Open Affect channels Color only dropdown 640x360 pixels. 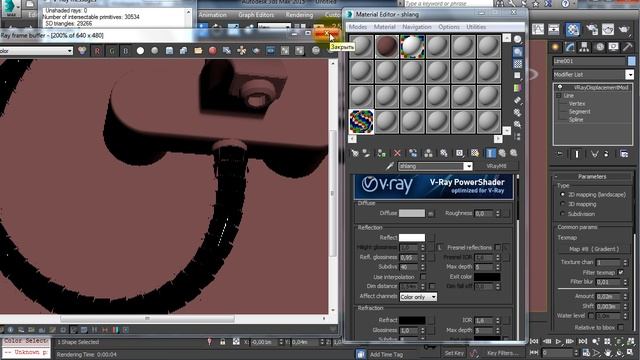point(418,297)
